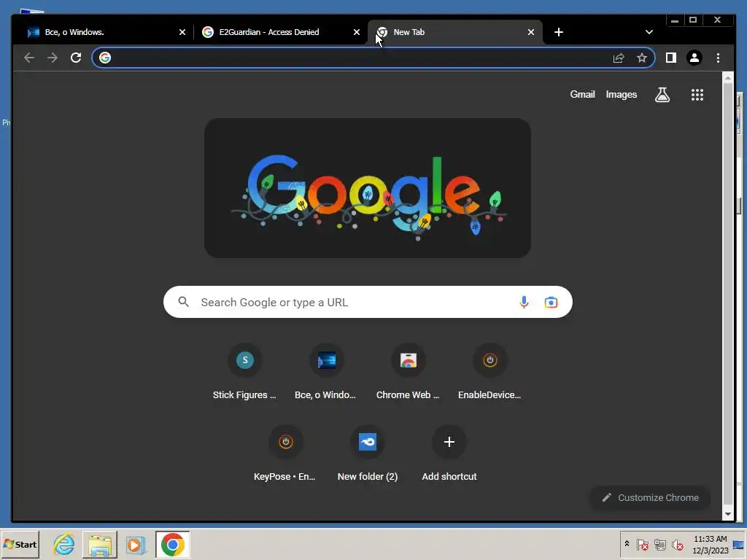
Task: Switch to the Bce, o Windows. tab
Action: click(x=107, y=32)
